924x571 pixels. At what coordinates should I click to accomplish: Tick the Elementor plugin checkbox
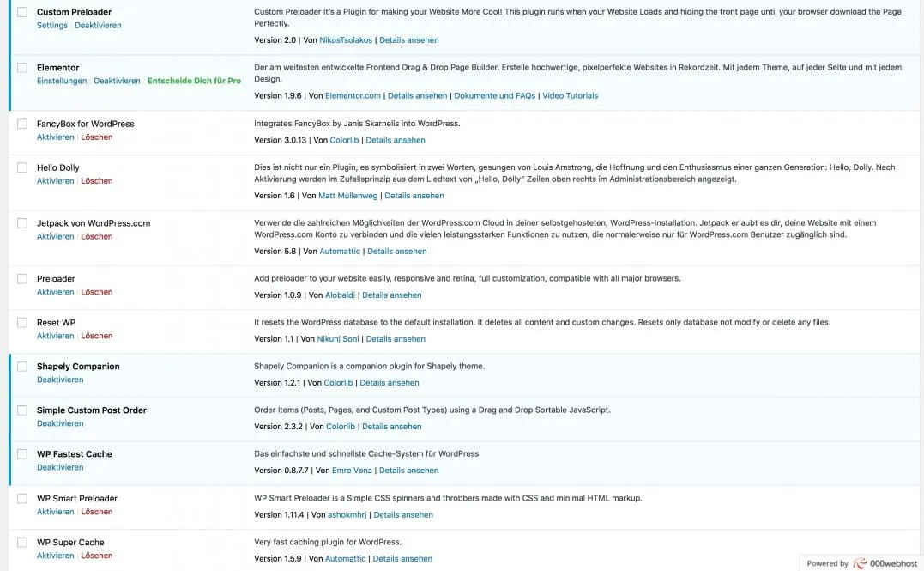pos(22,67)
